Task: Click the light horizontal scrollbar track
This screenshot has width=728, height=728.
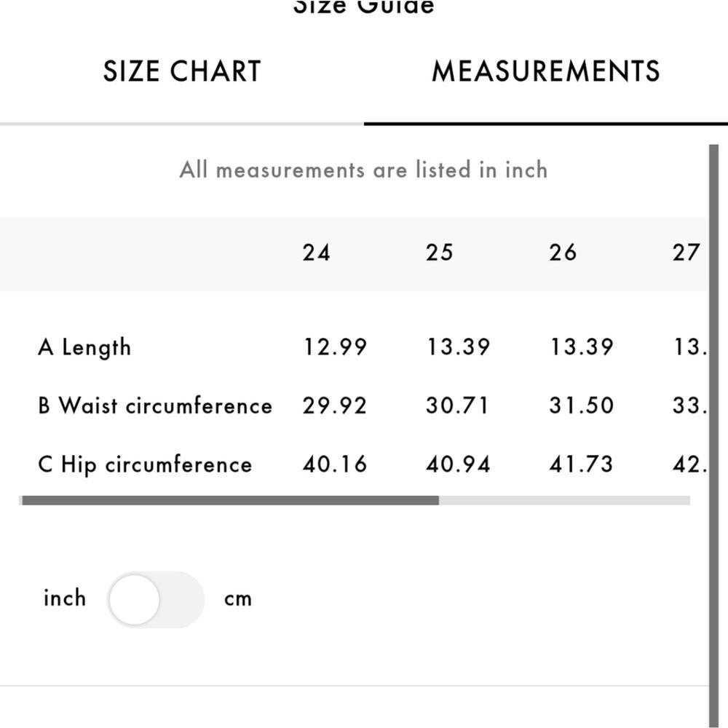Action: (564, 500)
